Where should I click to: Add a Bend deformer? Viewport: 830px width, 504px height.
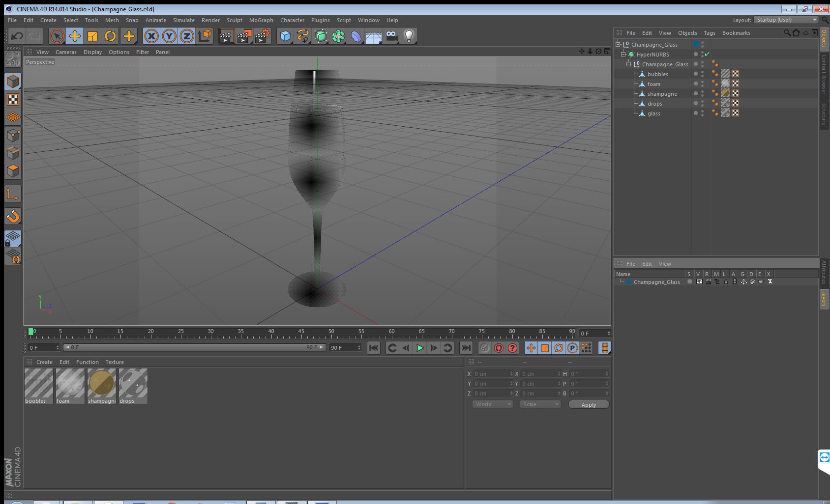point(356,36)
